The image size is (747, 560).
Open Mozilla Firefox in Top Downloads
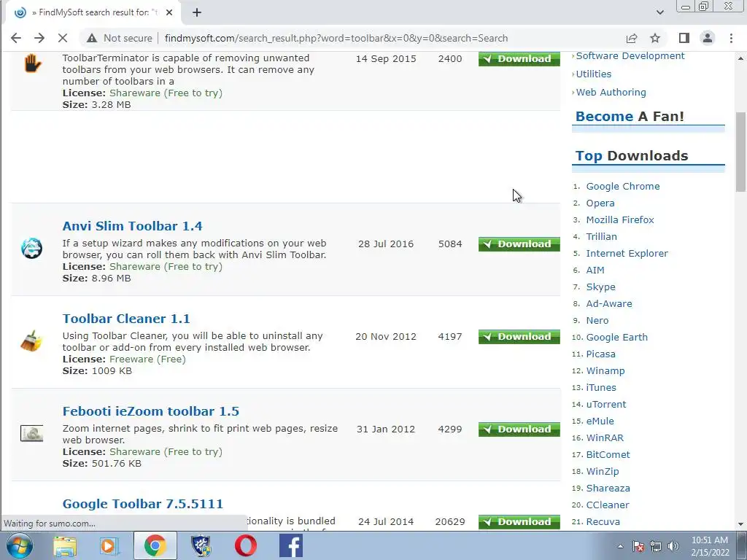(x=620, y=220)
